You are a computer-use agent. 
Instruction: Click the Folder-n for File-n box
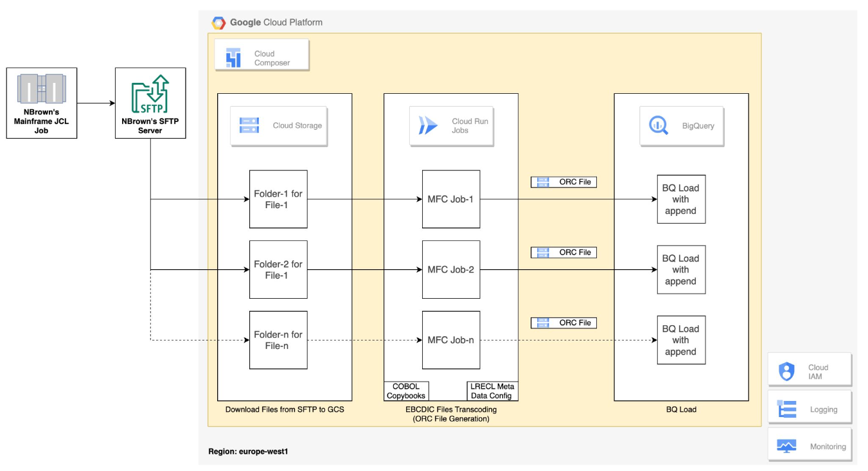(x=278, y=340)
